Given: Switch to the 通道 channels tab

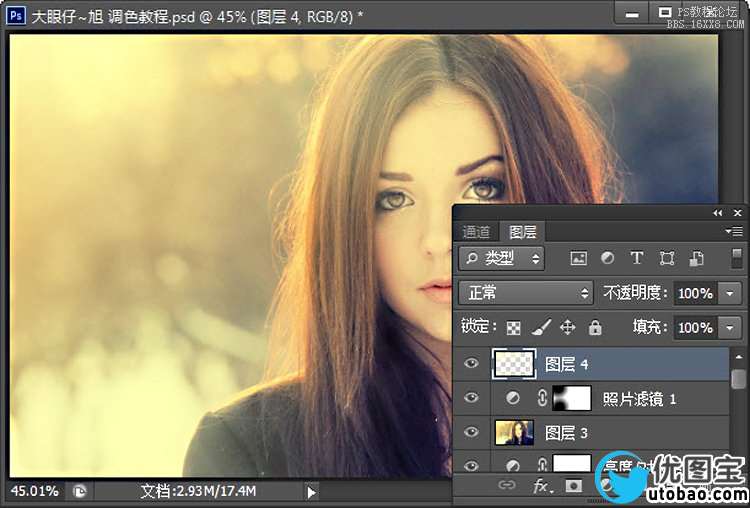Looking at the screenshot, I should (x=476, y=232).
